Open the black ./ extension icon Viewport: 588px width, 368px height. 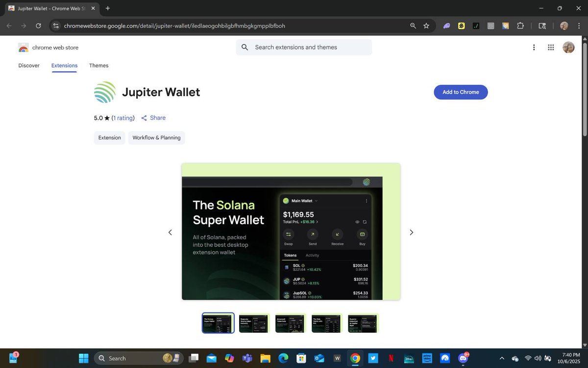pyautogui.click(x=476, y=26)
